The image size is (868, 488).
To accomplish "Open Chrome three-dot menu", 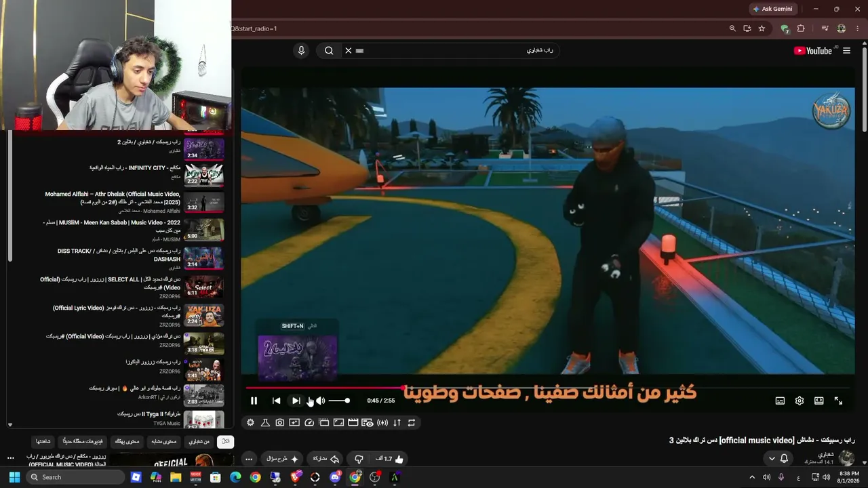I will coord(859,28).
